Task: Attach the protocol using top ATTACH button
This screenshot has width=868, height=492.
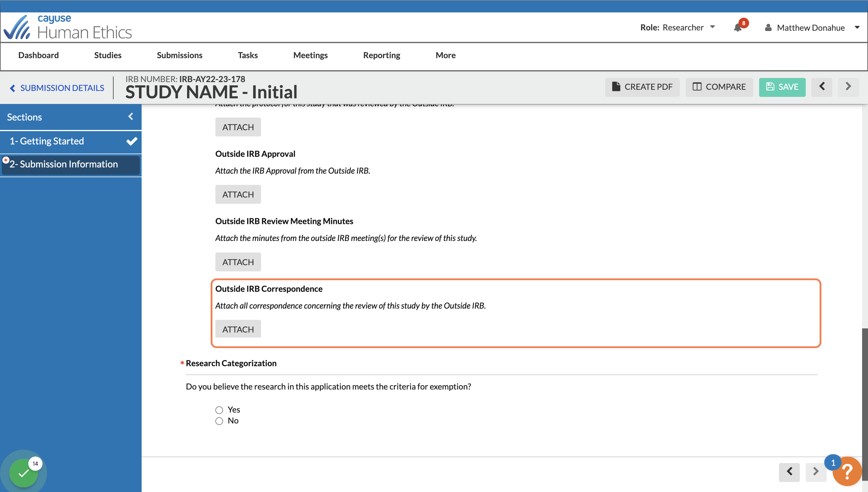Action: tap(238, 127)
